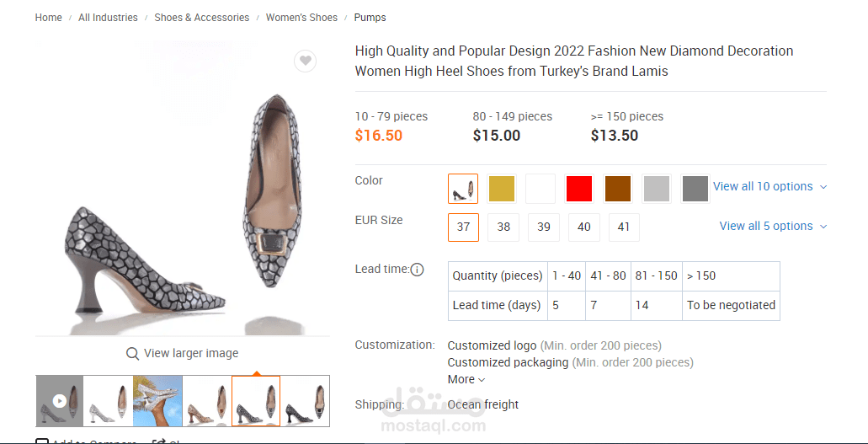Select the third thumbnail with blue sky

tap(157, 401)
